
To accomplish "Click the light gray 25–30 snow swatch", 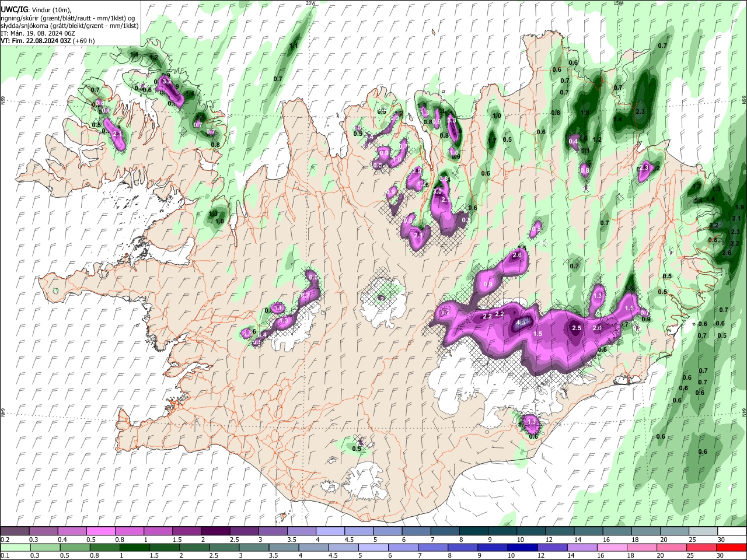I will click(703, 531).
